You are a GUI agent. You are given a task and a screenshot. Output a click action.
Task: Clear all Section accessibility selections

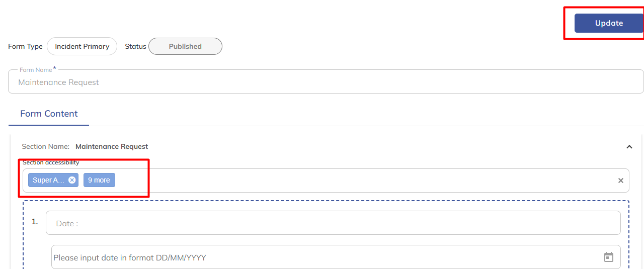pyautogui.click(x=620, y=181)
